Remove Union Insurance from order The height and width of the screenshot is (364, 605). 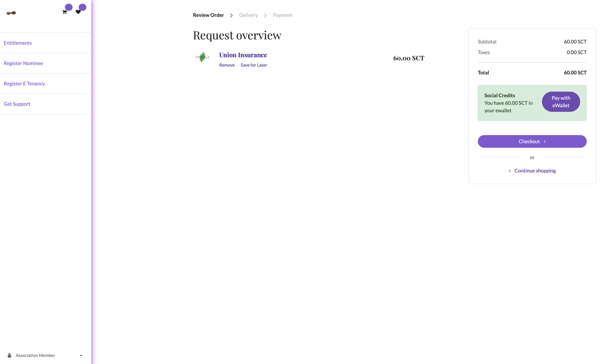(x=227, y=65)
